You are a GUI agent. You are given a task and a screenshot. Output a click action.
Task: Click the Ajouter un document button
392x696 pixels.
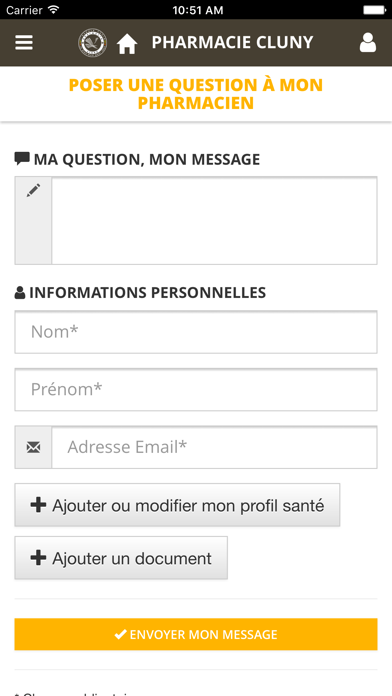(x=121, y=558)
